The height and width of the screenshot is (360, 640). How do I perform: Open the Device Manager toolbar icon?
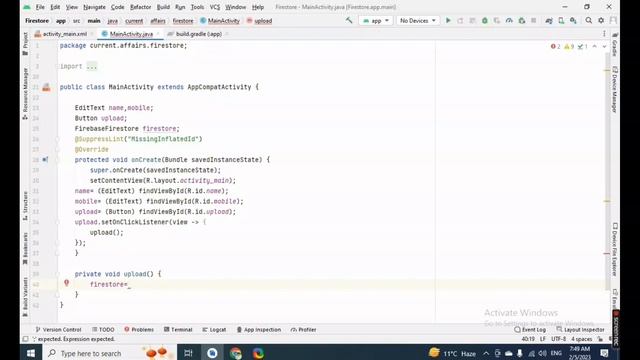click(561, 20)
